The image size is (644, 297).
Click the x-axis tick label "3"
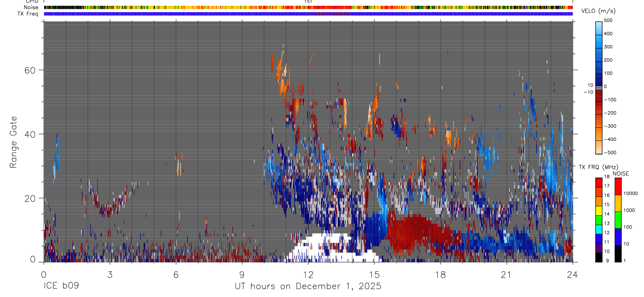[x=110, y=274]
